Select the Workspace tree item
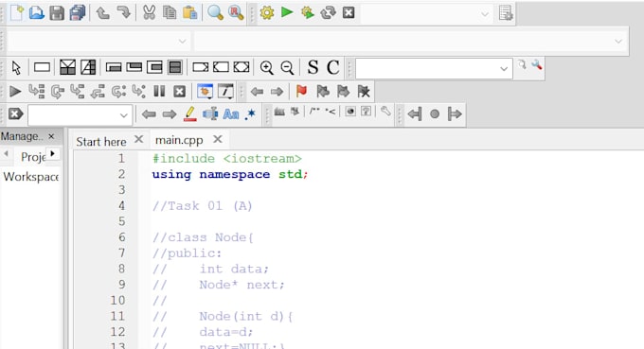 31,177
